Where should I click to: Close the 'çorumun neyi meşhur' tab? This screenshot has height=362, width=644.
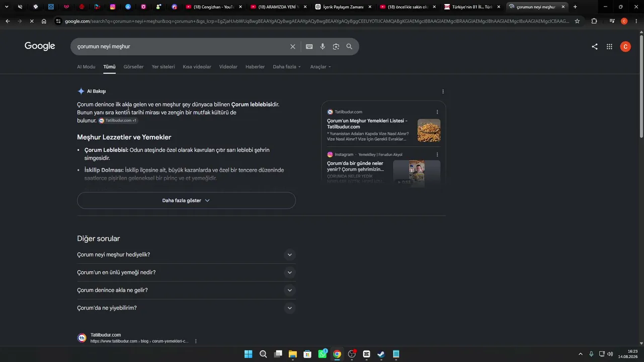[563, 7]
